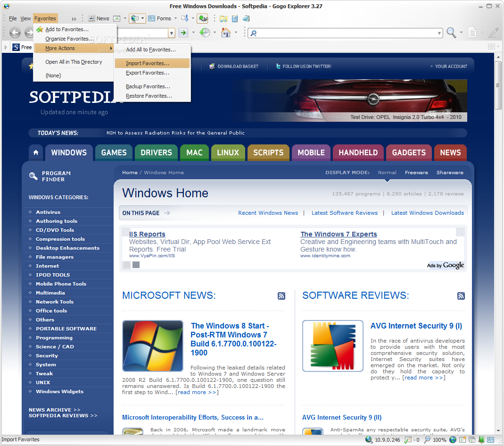Image resolution: width=504 pixels, height=446 pixels.
Task: Click Freeware display mode link
Action: [416, 173]
